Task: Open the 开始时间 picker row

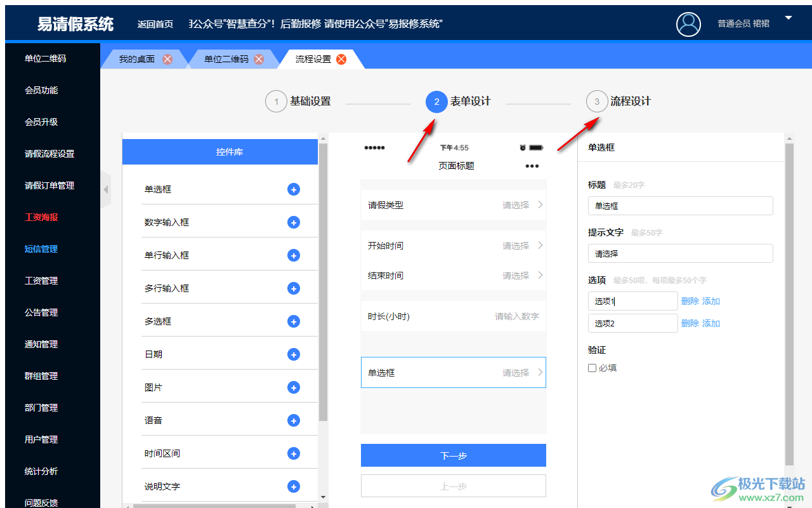Action: (x=454, y=246)
